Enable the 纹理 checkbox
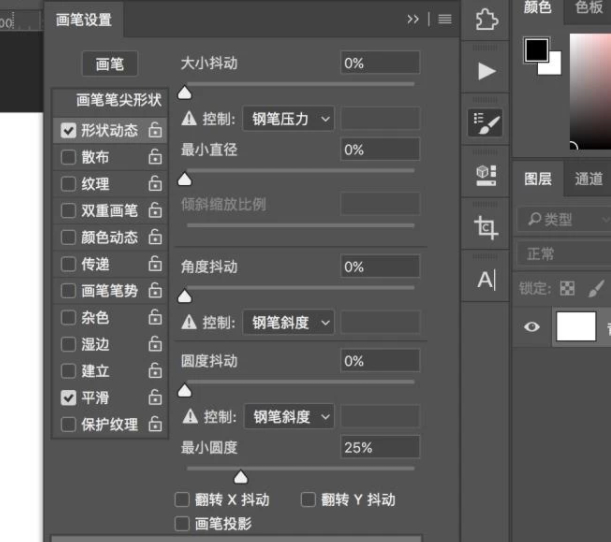 68,184
